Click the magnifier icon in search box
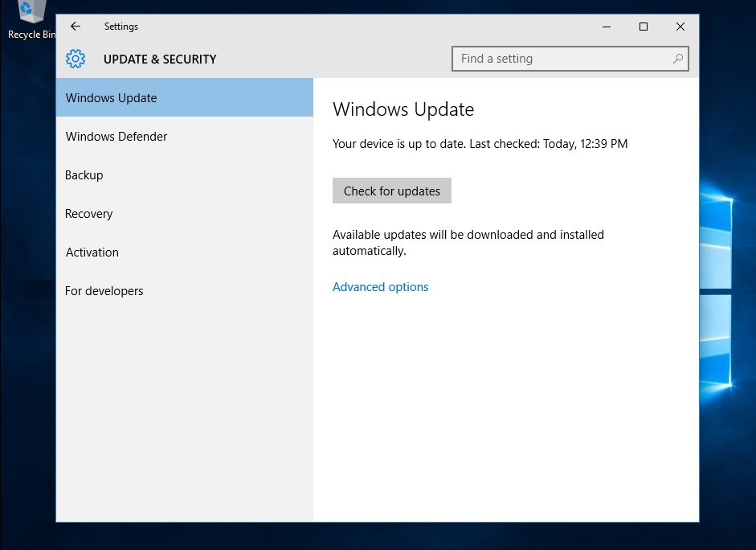The width and height of the screenshot is (756, 550). click(678, 59)
